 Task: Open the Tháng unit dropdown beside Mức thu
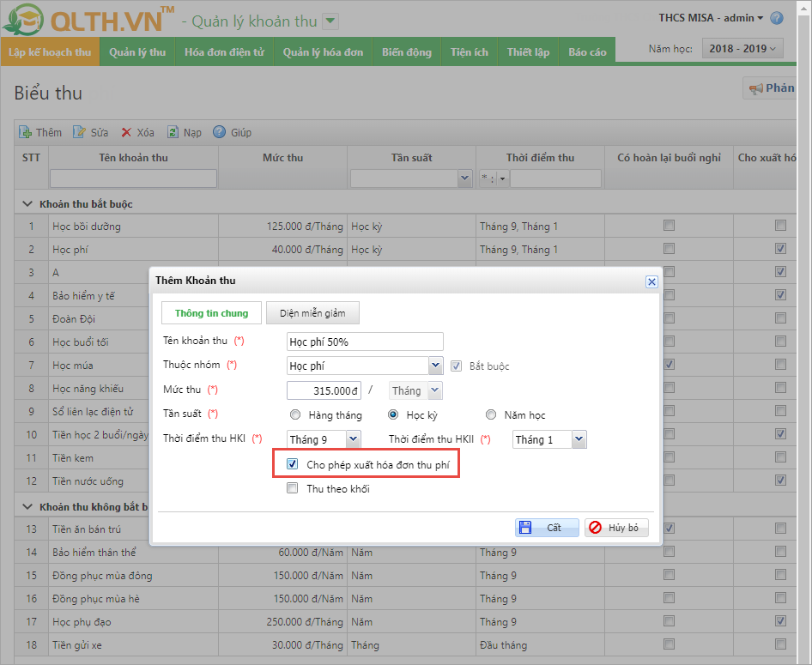click(x=435, y=390)
